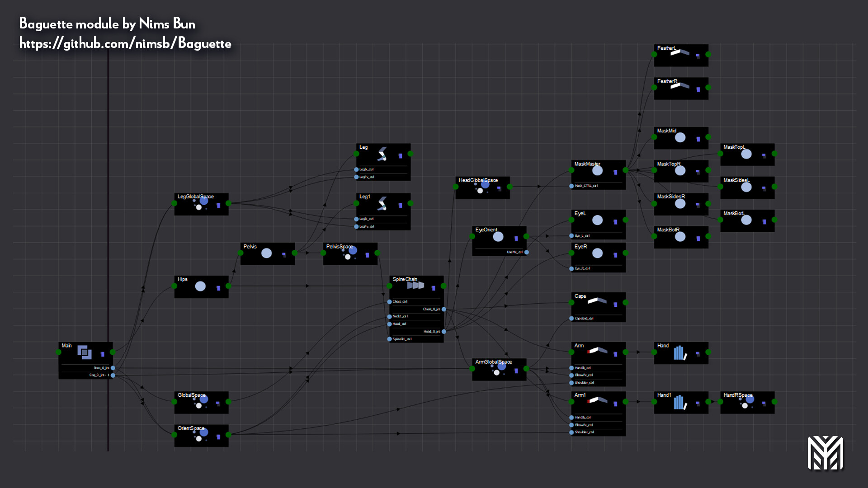Click the Chest_0_jnt output port on SpineChain
Image resolution: width=868 pixels, height=488 pixels.
tap(443, 310)
